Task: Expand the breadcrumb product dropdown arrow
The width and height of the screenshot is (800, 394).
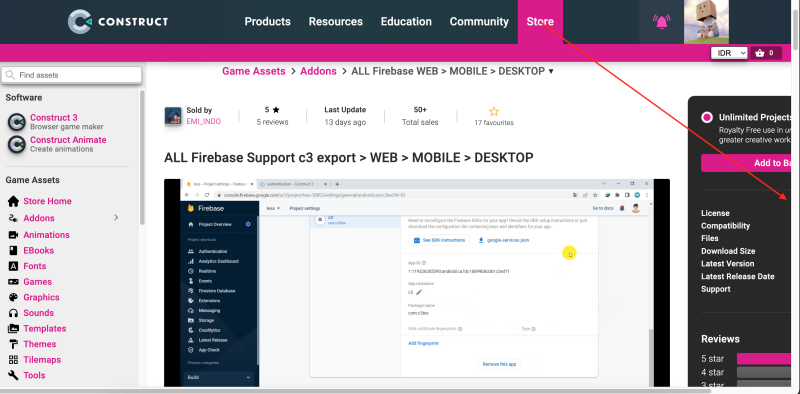Action: (x=551, y=71)
